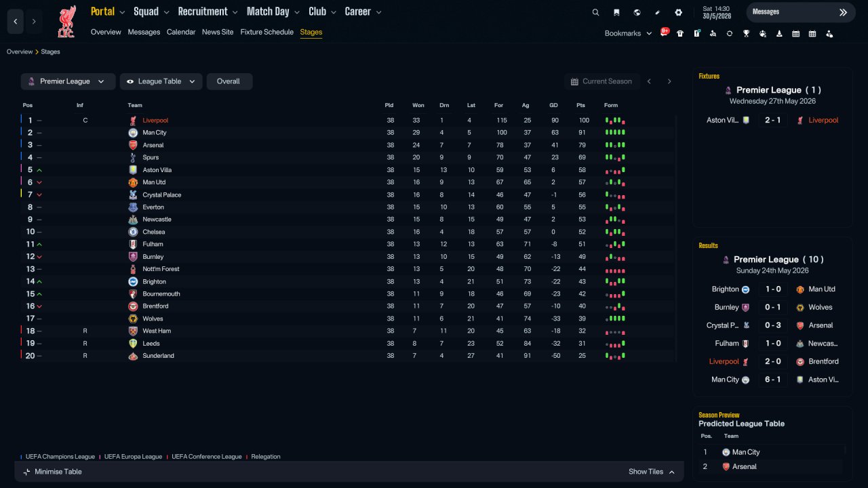Switch to the Calendar tab
The width and height of the screenshot is (868, 488).
coord(181,32)
